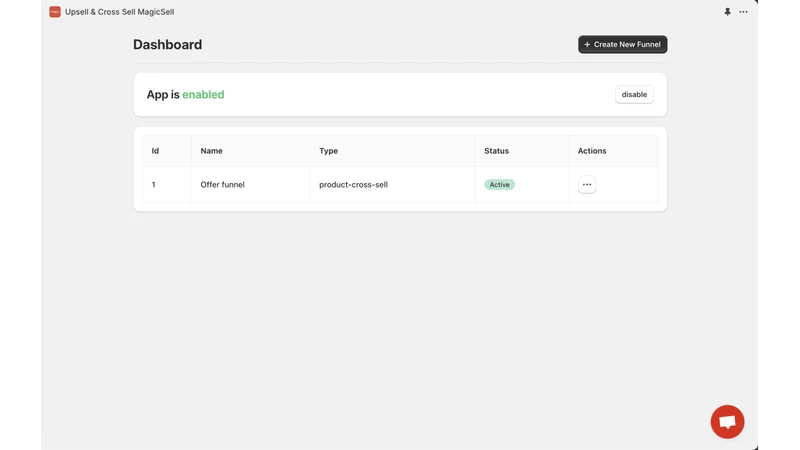The width and height of the screenshot is (800, 450).
Task: Click the Dashboard page heading
Action: pyautogui.click(x=167, y=44)
